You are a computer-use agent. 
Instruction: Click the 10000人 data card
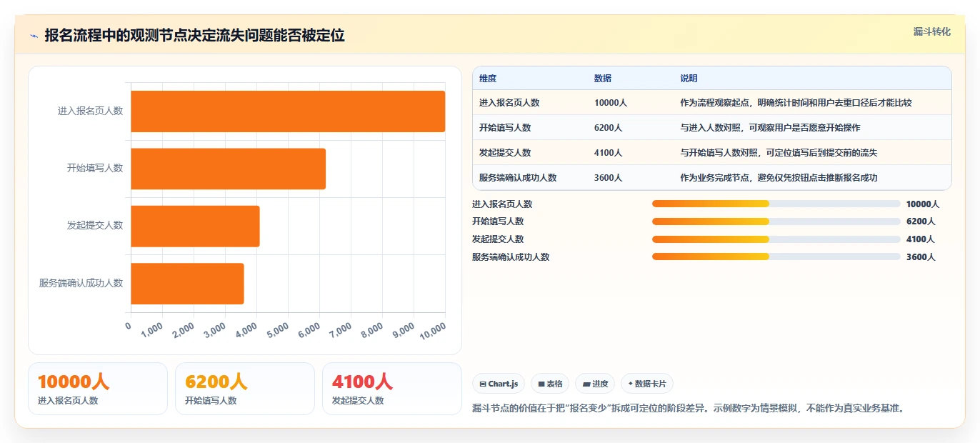98,389
